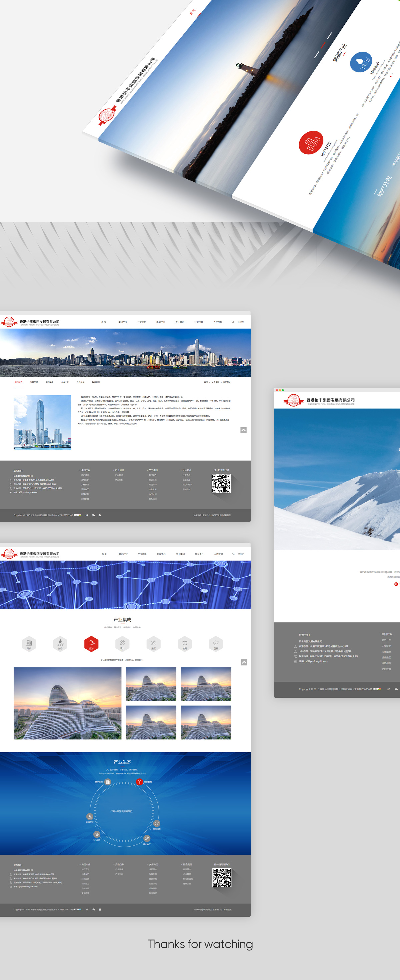The image size is (400, 980).
Task: Click blue 环境保护 circle icon on tilted page
Action: [x=361, y=62]
